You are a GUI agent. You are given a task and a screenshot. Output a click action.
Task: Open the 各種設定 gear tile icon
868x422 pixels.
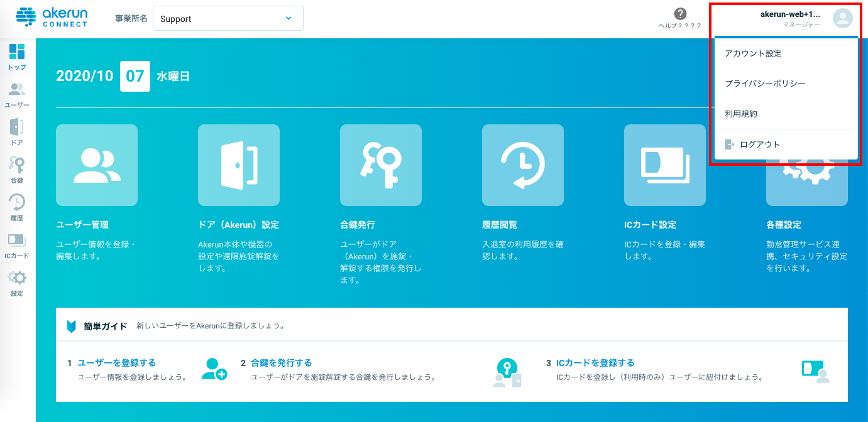pos(807,182)
